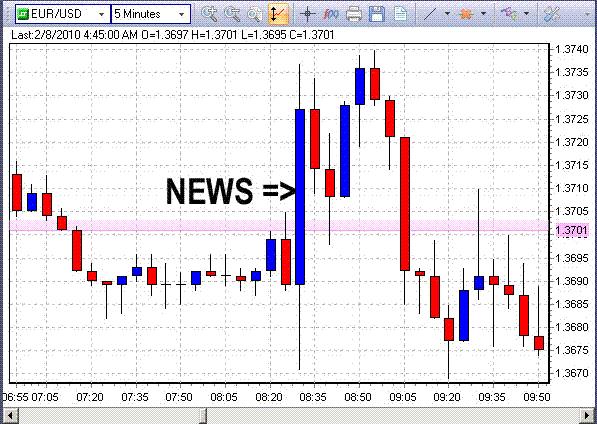The image size is (597, 424).
Task: Click the horizontal scrollbar right arrow
Action: (x=588, y=415)
